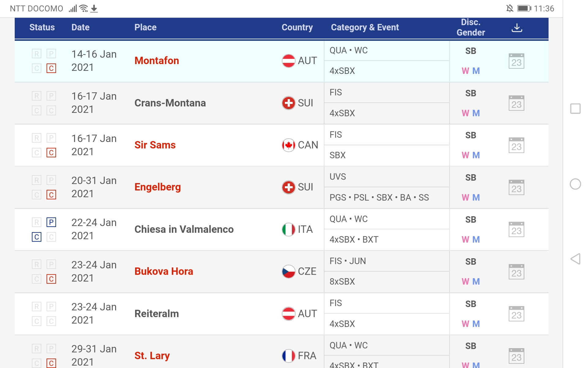Image resolution: width=588 pixels, height=368 pixels.
Task: Sort by the Date column header
Action: 81,28
